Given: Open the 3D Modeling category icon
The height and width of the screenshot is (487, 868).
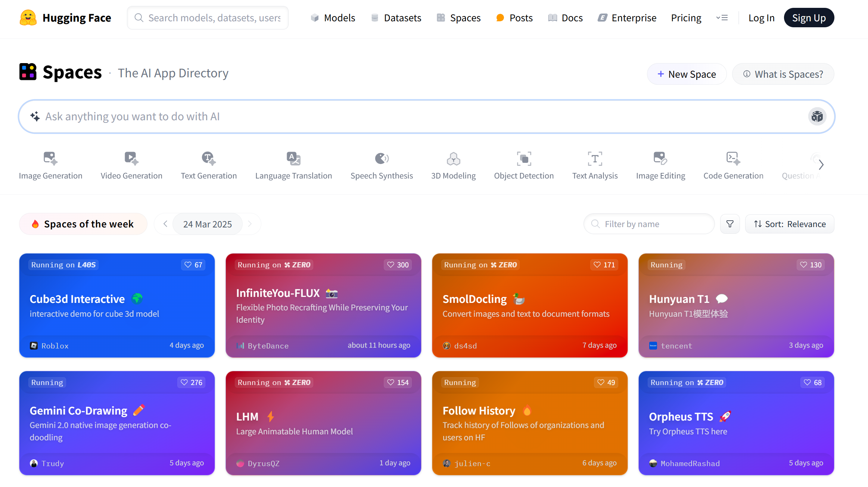Looking at the screenshot, I should (x=453, y=158).
